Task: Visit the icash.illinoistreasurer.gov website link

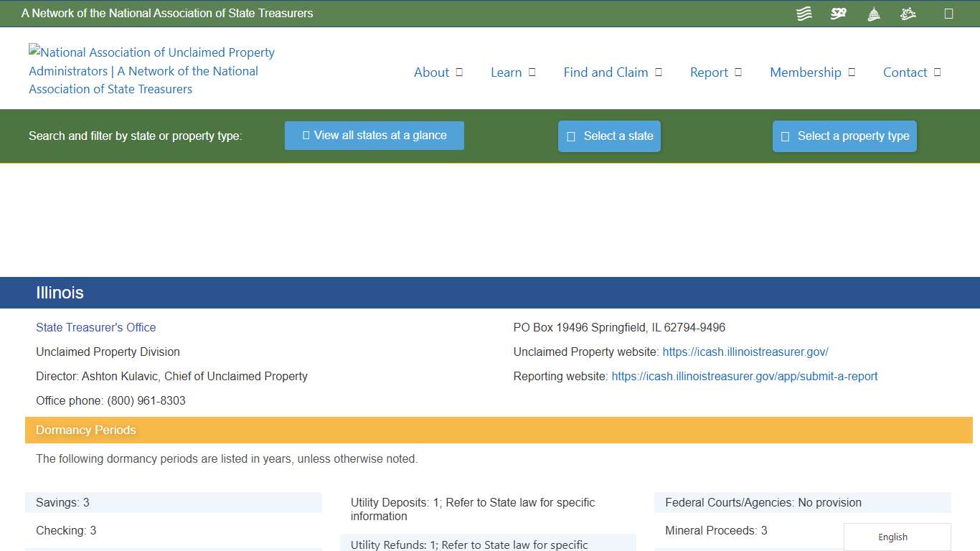Action: [x=745, y=352]
